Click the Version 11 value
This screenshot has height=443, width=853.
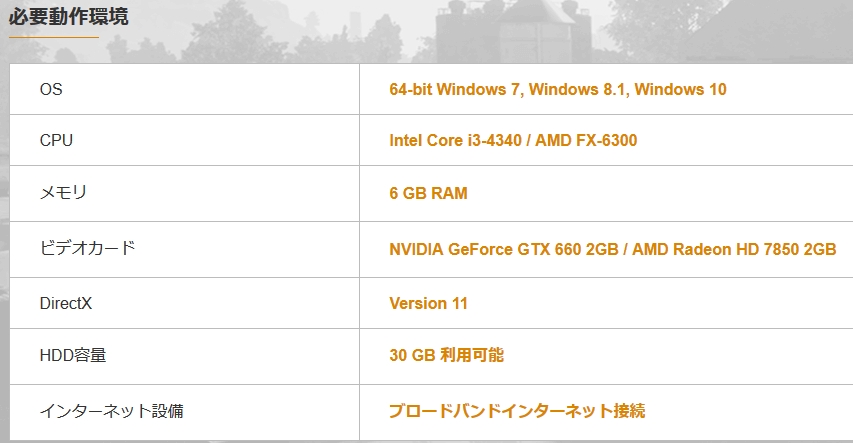(x=428, y=303)
